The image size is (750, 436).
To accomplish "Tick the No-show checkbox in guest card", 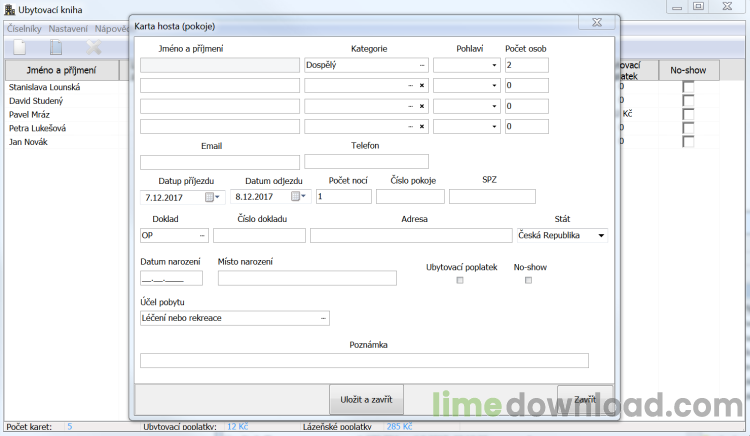I will click(x=529, y=280).
